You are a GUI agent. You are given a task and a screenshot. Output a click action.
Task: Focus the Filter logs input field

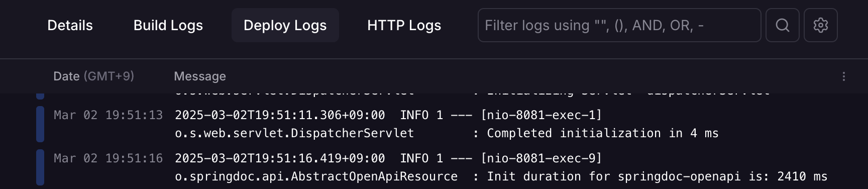pos(619,25)
